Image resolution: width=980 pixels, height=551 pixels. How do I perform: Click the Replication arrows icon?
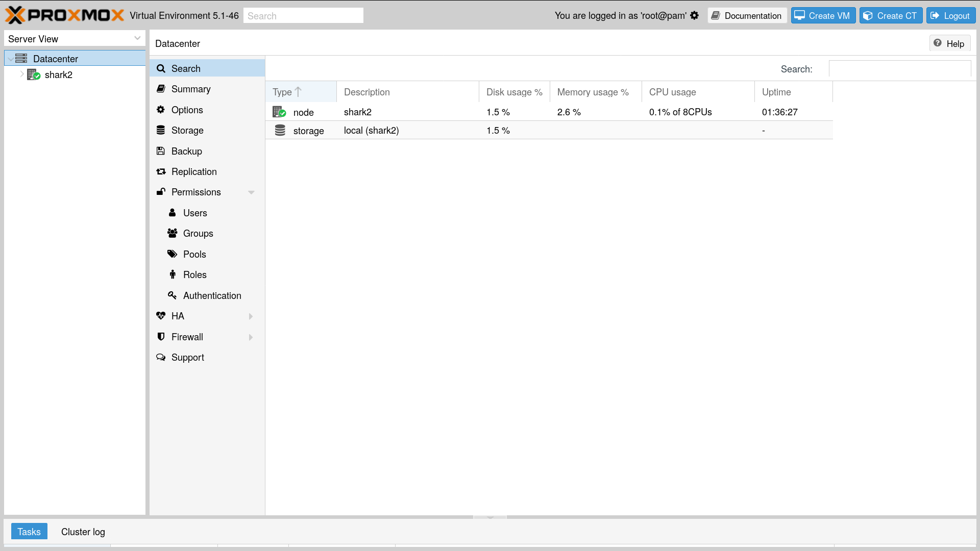click(x=161, y=171)
